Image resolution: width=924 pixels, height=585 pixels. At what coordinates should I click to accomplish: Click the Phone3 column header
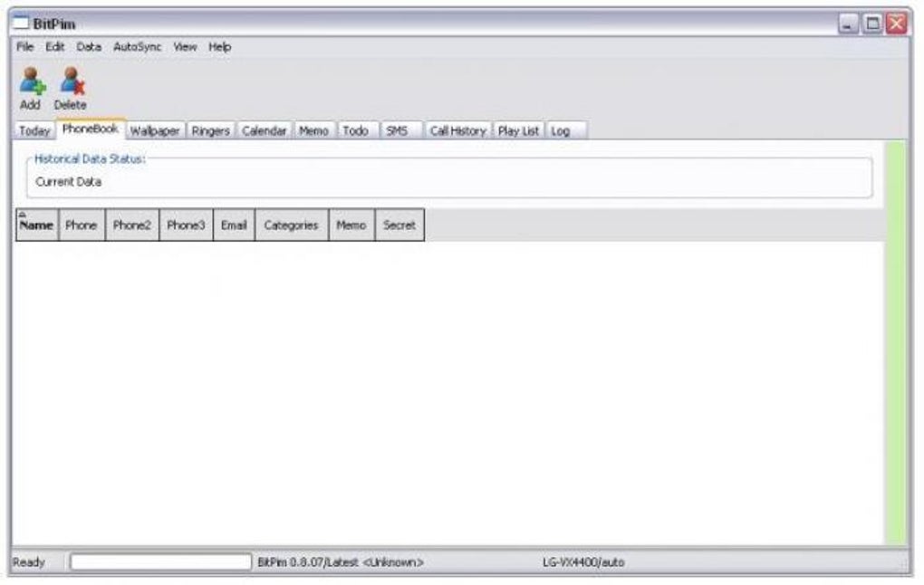click(x=187, y=225)
